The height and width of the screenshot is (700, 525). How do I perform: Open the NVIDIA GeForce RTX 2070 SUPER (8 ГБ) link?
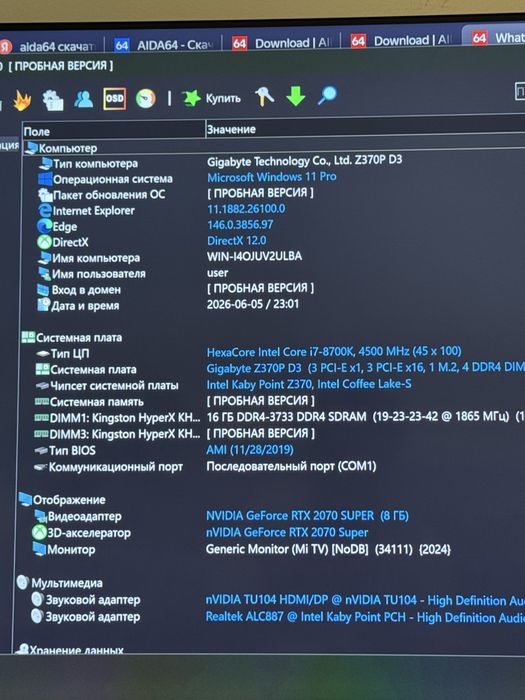tap(307, 516)
